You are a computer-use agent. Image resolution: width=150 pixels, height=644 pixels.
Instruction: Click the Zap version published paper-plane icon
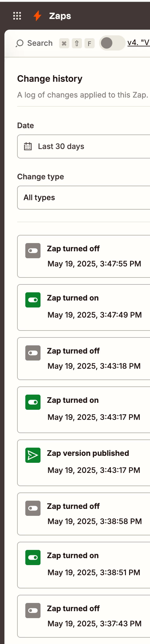pyautogui.click(x=33, y=455)
